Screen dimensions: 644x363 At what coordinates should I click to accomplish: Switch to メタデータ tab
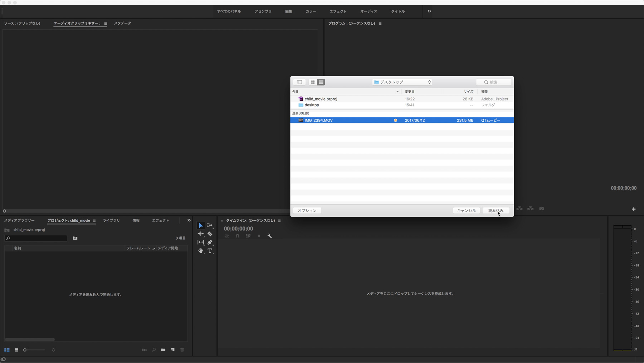coord(123,23)
